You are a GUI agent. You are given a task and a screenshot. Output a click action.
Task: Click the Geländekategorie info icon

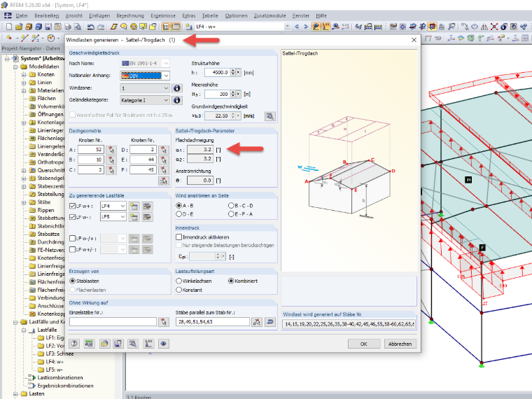(x=177, y=100)
